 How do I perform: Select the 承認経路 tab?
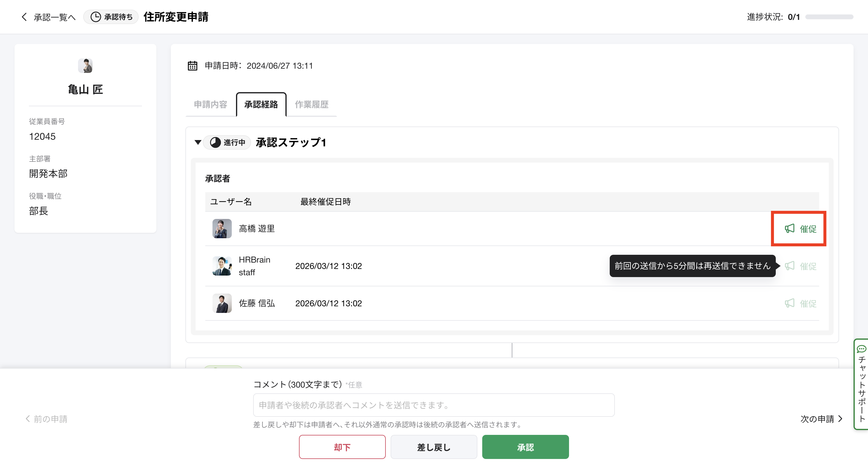click(261, 105)
